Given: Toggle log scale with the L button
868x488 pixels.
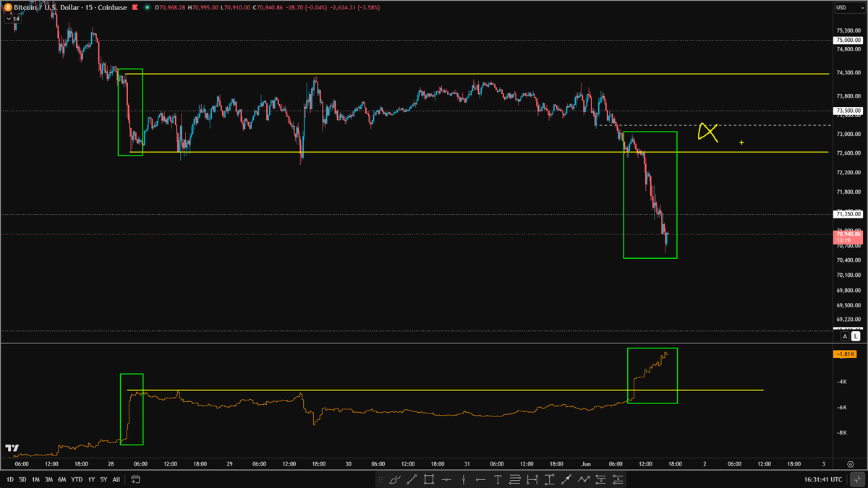Looking at the screenshot, I should tap(856, 336).
